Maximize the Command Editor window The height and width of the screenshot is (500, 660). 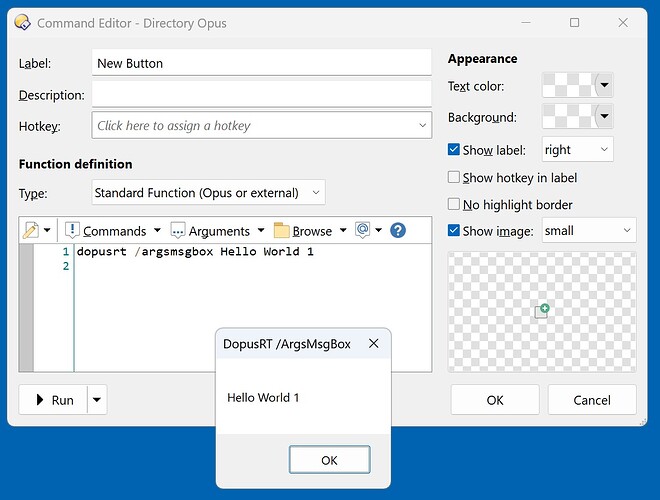(574, 22)
